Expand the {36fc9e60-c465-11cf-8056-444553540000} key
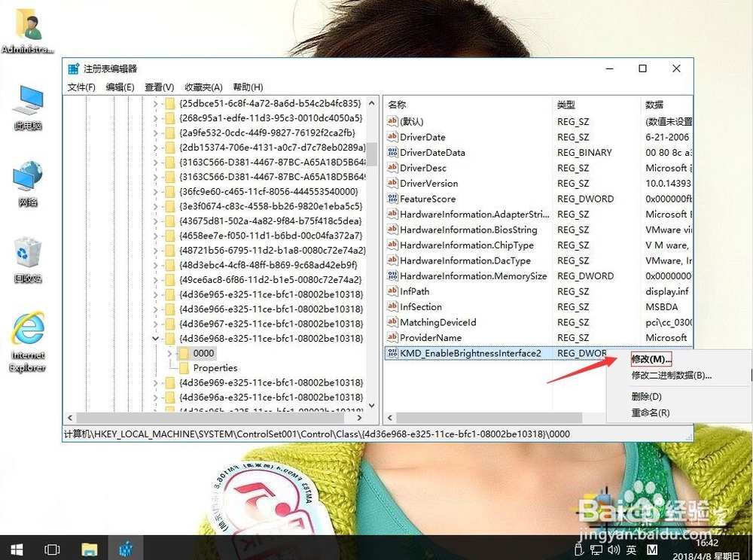The height and width of the screenshot is (560, 753). 155,191
